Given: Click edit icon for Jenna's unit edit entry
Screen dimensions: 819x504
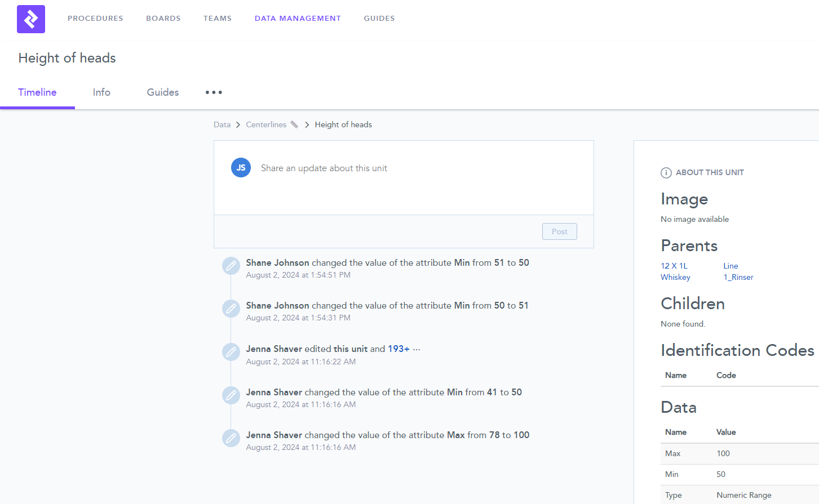Looking at the screenshot, I should [x=231, y=352].
